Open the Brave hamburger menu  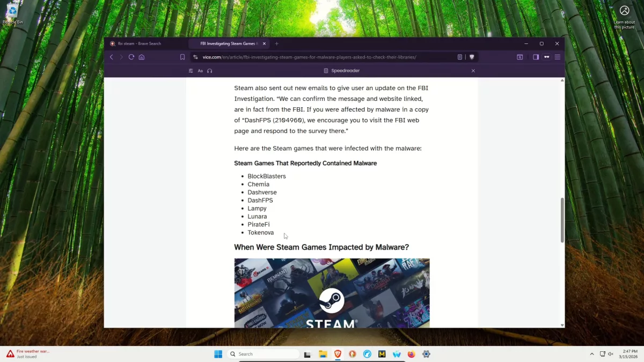point(558,57)
